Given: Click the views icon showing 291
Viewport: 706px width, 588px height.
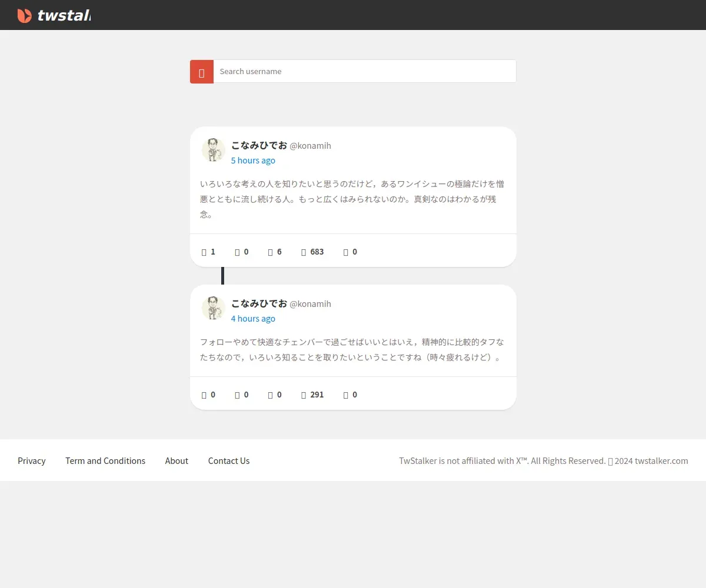Looking at the screenshot, I should (x=304, y=395).
